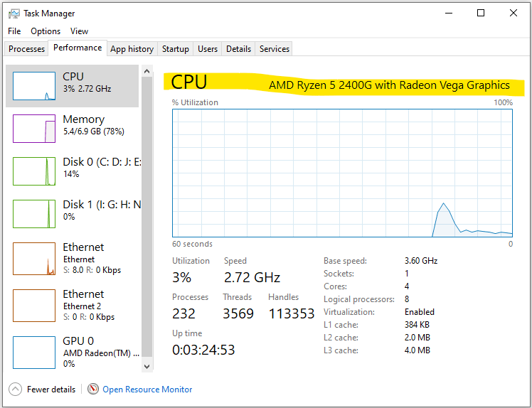Screen dimensions: 532x408
Task: Select the GPU 0 mini graph thumbnail
Action: pyautogui.click(x=34, y=352)
